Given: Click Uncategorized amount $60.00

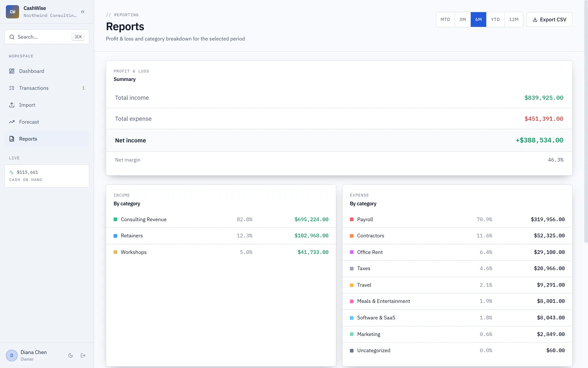Looking at the screenshot, I should click(556, 350).
